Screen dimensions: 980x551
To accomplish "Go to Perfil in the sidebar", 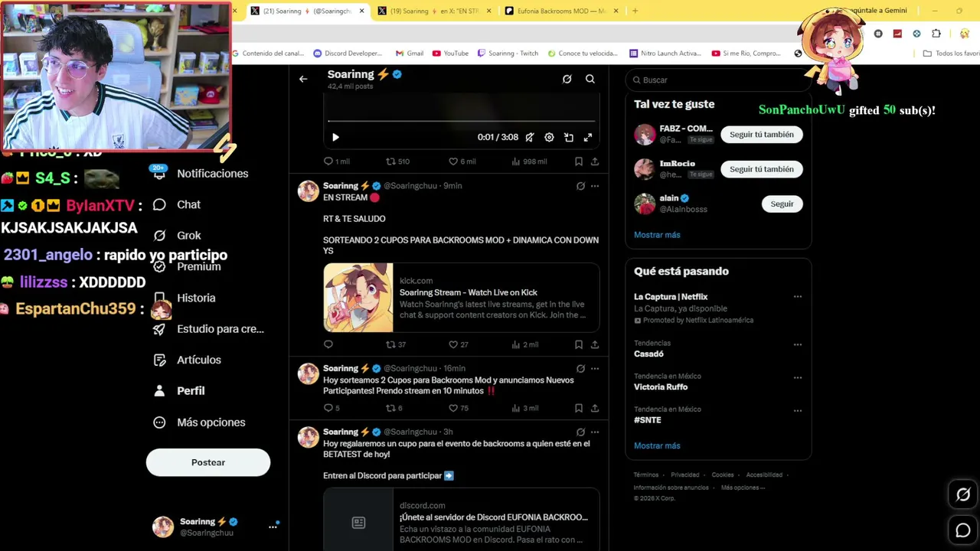I will (x=179, y=391).
